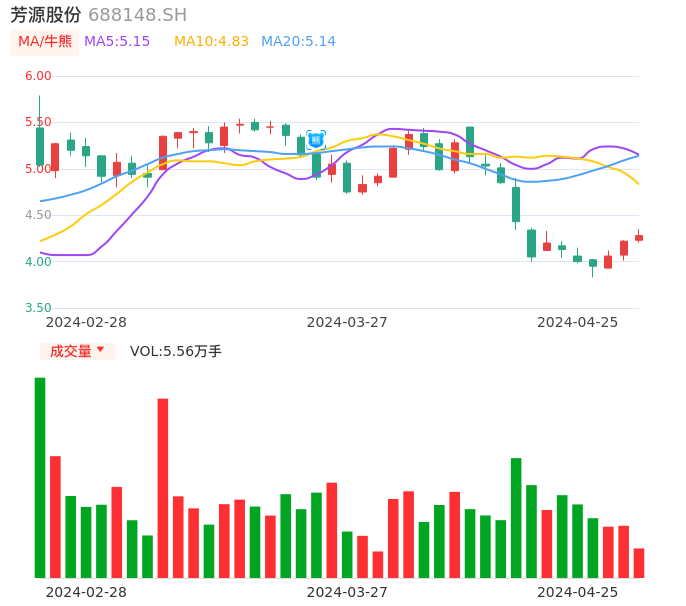Screen dimensions: 686x606
Task: Click the 6.00 price axis label
Action: pyautogui.click(x=38, y=76)
